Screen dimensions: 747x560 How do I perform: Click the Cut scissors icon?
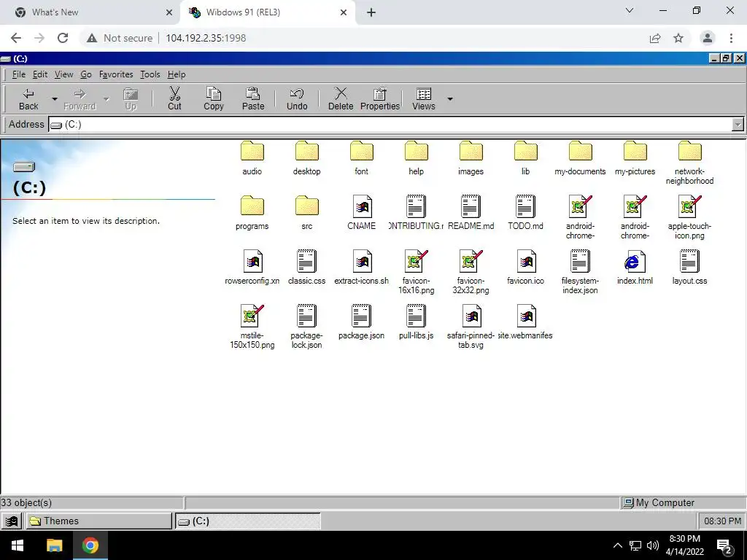tap(174, 93)
